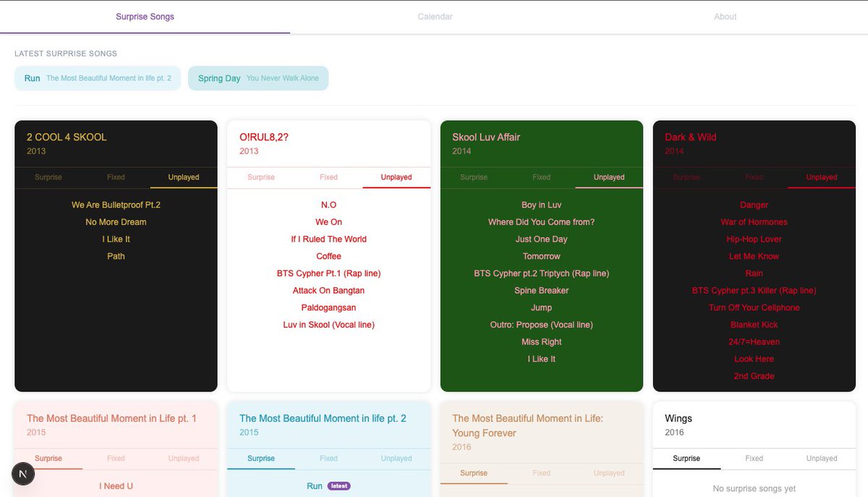Click song Boy in Luv
This screenshot has height=497, width=868.
542,205
